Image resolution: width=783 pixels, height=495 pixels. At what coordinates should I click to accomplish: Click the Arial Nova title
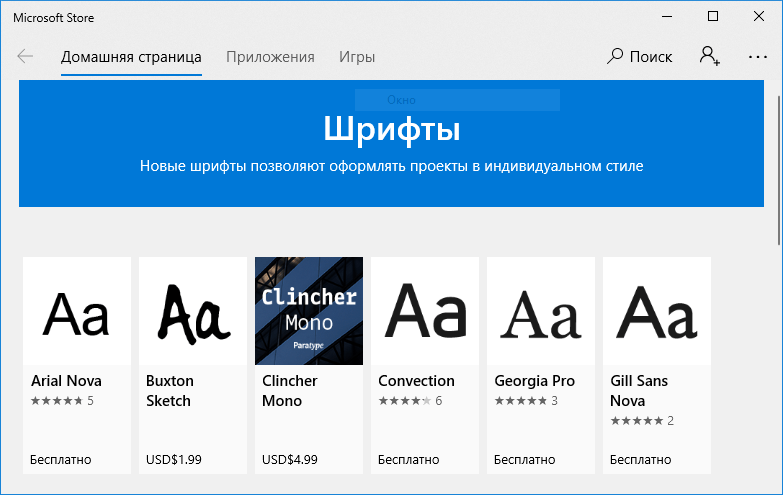(66, 381)
